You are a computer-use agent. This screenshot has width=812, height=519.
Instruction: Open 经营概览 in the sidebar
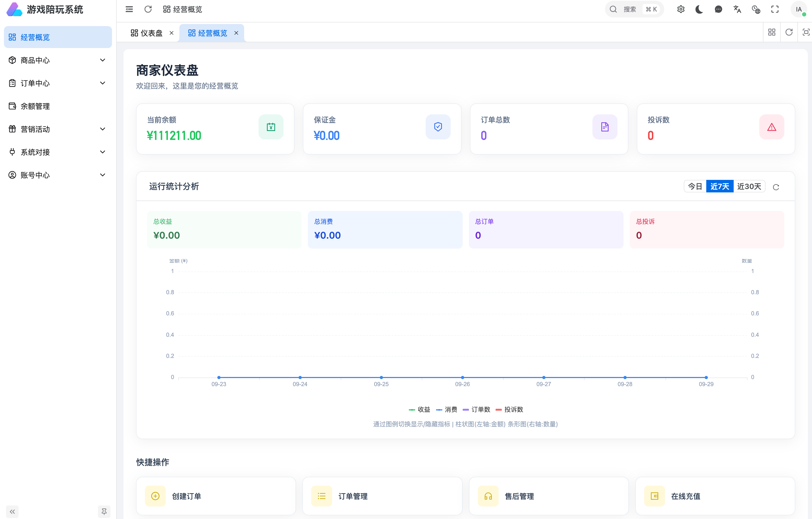(58, 37)
